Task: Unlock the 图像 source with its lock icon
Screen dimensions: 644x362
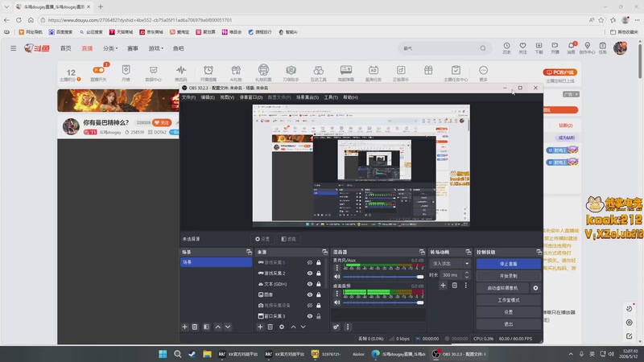Action: 319,294
